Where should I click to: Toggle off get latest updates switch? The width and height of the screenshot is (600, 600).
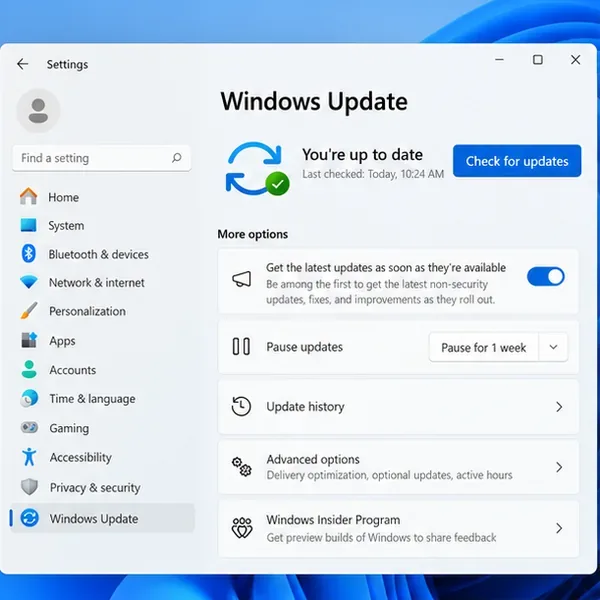click(546, 276)
